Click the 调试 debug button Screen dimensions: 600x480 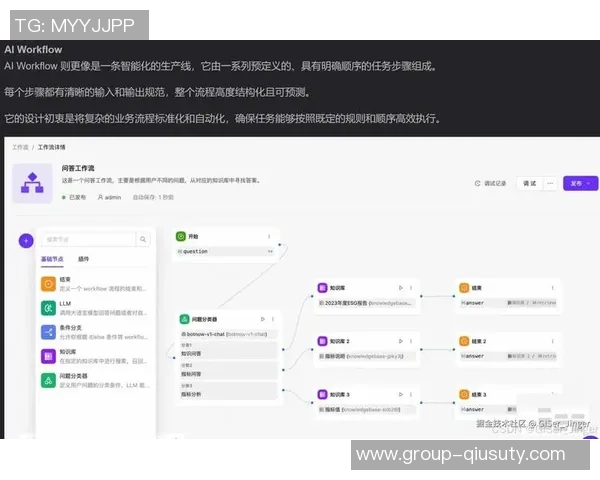530,183
